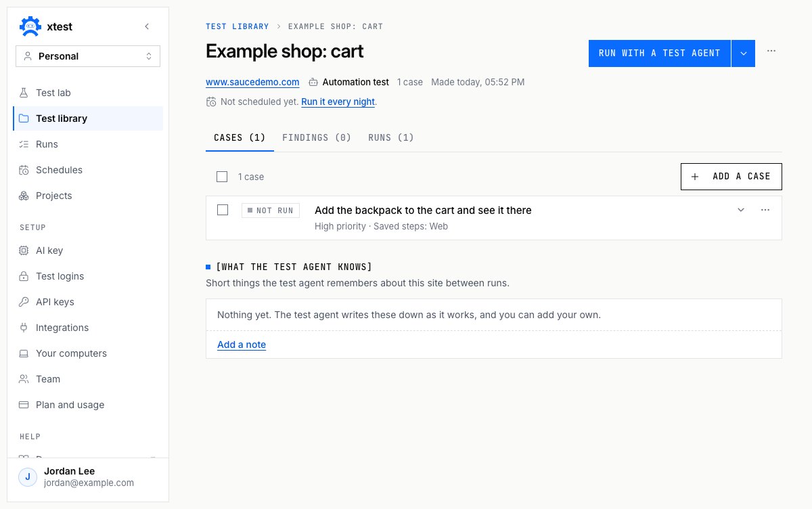Image resolution: width=812 pixels, height=509 pixels.
Task: Click the Plan and usage card icon
Action: click(24, 405)
